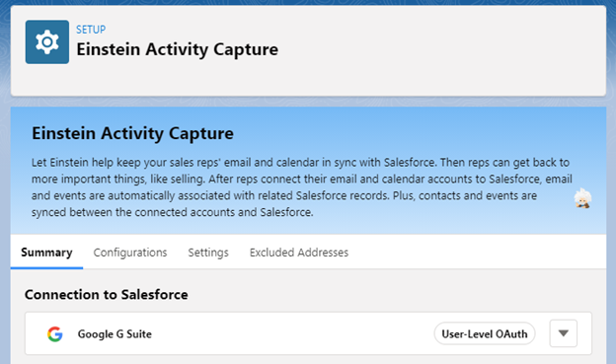Click the Google G Suite label
Viewport: 616px width, 364px height.
(x=115, y=334)
